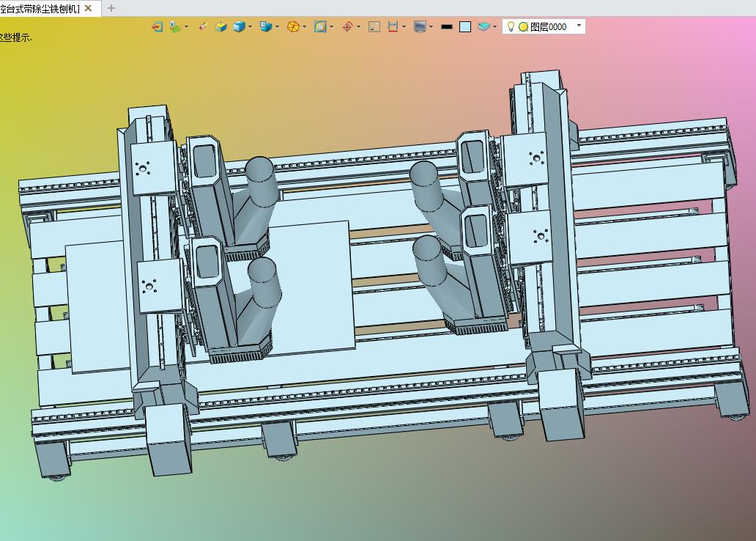756x541 pixels.
Task: Click the blue shaded cube icon
Action: [x=239, y=26]
